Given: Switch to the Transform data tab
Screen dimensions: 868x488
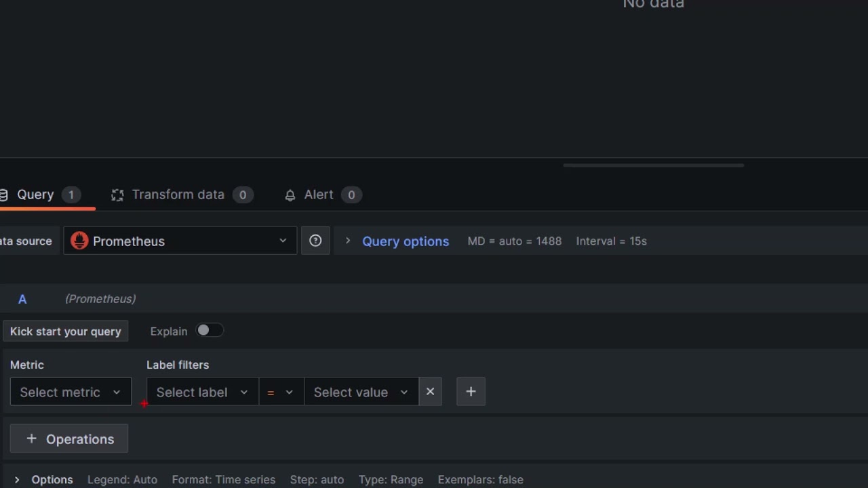Looking at the screenshot, I should tap(182, 195).
